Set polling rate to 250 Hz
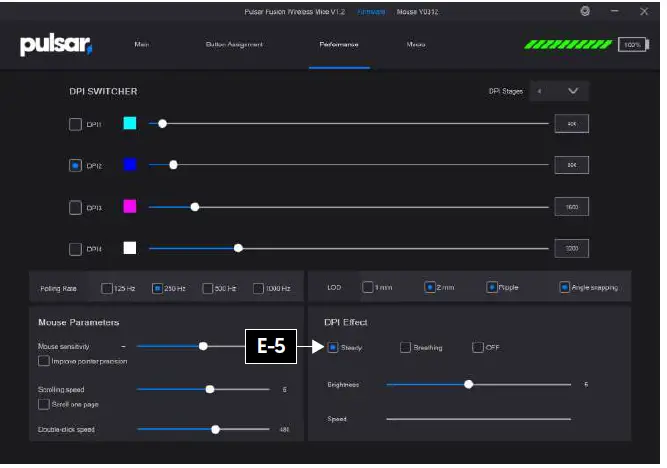Viewport: 667px width, 468px height. (157, 288)
